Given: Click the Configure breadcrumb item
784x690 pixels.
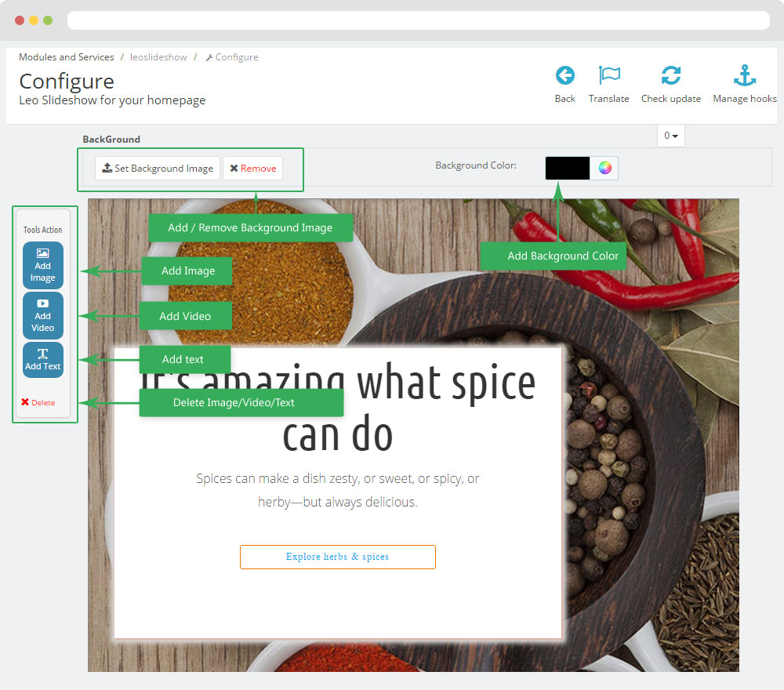Looking at the screenshot, I should click(x=232, y=57).
